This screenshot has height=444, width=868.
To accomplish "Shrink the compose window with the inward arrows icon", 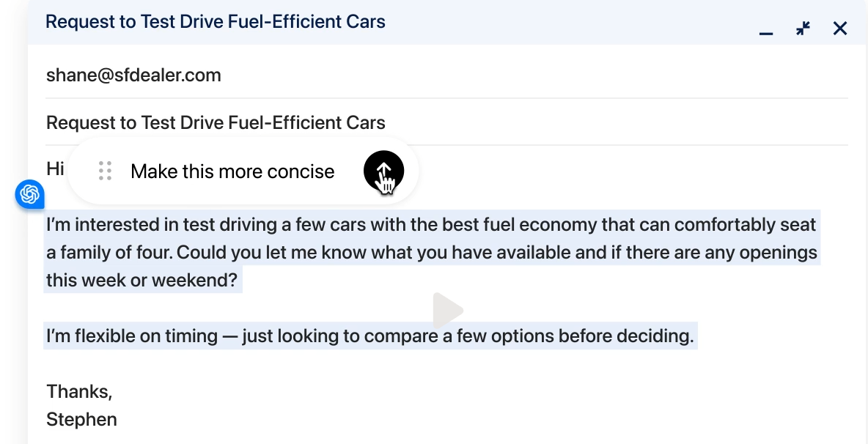I will click(803, 29).
